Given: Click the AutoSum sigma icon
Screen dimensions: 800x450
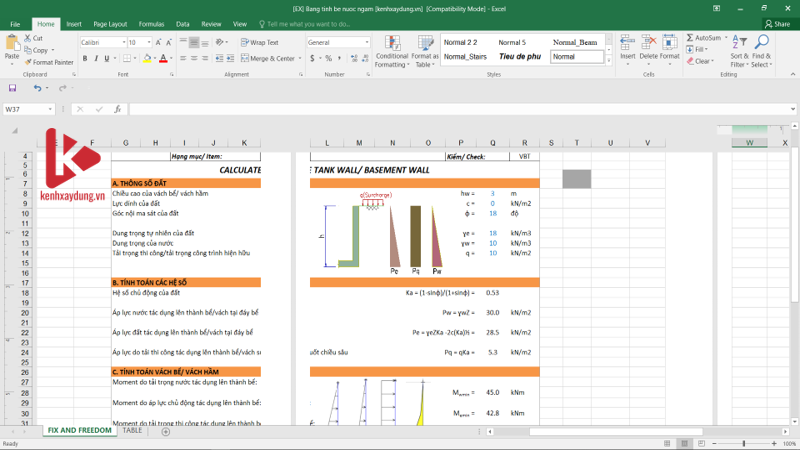Looking at the screenshot, I should point(690,38).
